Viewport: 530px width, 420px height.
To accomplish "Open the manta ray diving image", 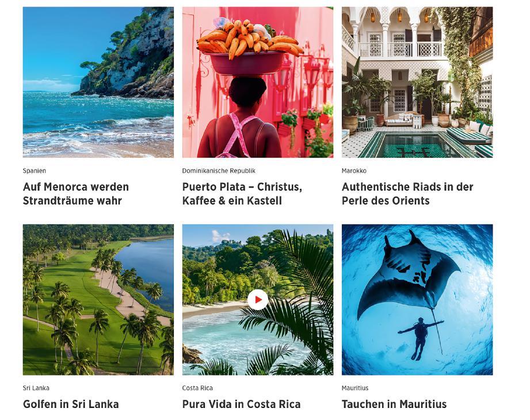I will click(417, 300).
